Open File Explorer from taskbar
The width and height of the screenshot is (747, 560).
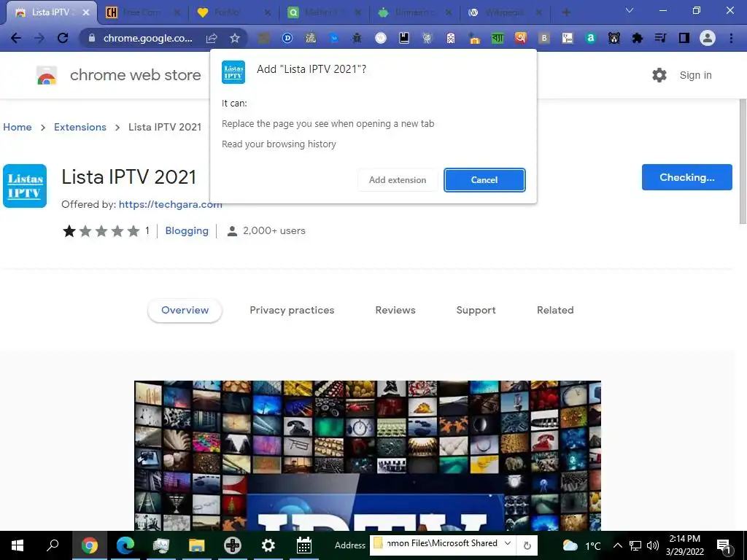tap(196, 545)
